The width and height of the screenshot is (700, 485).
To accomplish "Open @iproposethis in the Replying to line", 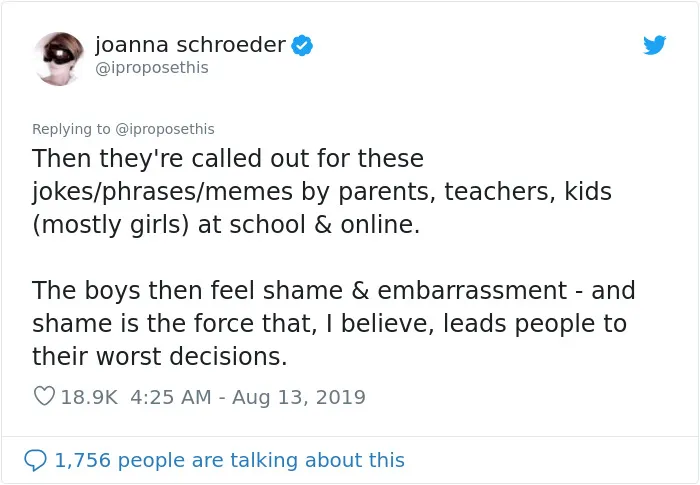I will pyautogui.click(x=165, y=129).
